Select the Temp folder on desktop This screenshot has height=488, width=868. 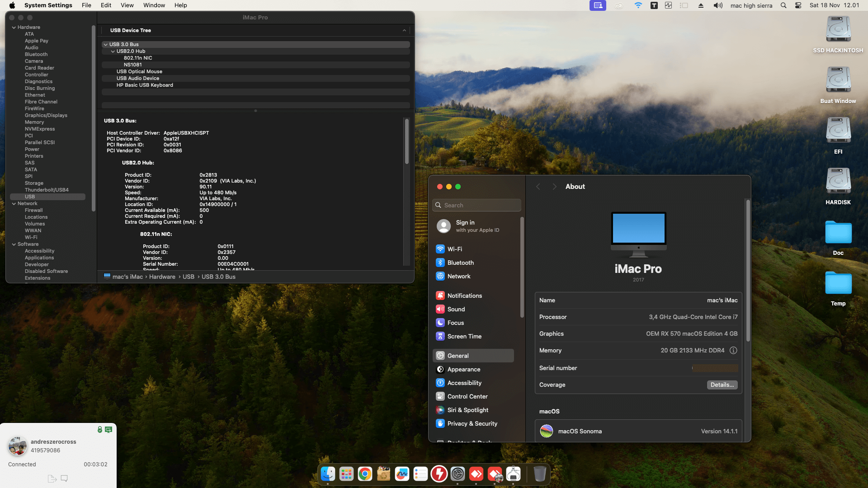(838, 287)
